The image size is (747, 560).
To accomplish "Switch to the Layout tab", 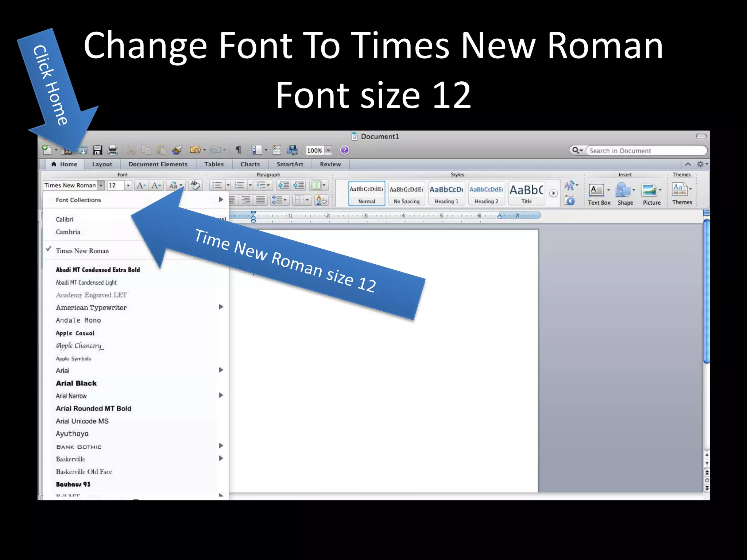I will [102, 164].
